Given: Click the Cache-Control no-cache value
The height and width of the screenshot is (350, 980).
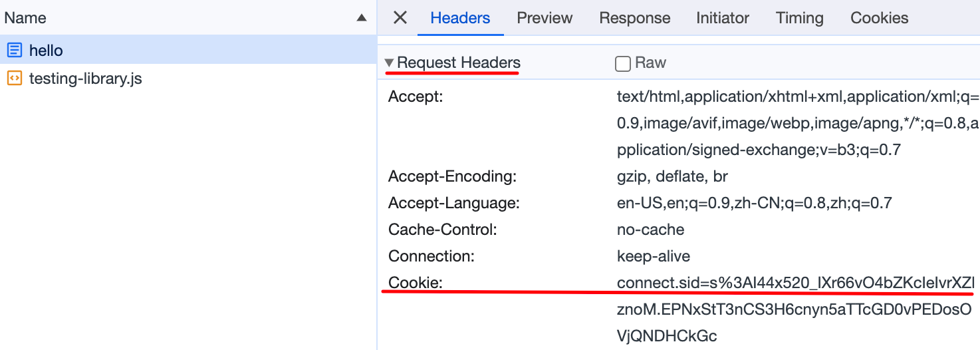Looking at the screenshot, I should (650, 230).
